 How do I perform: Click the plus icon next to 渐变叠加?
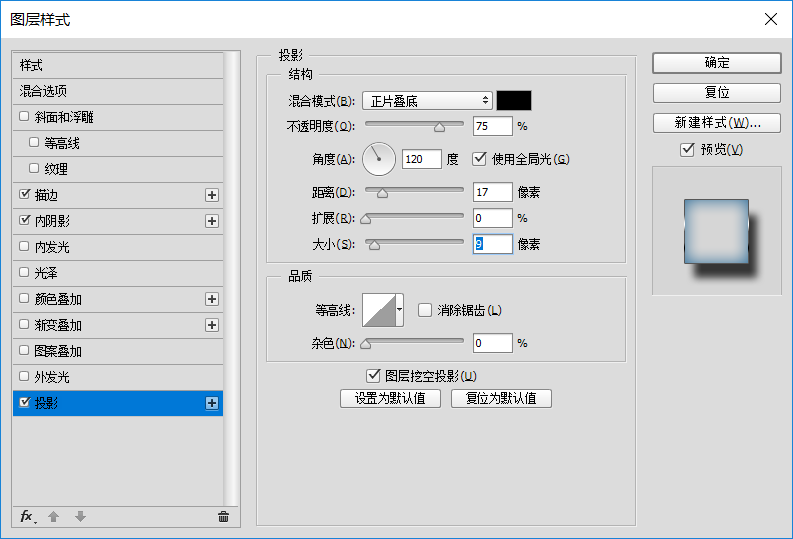coord(212,325)
